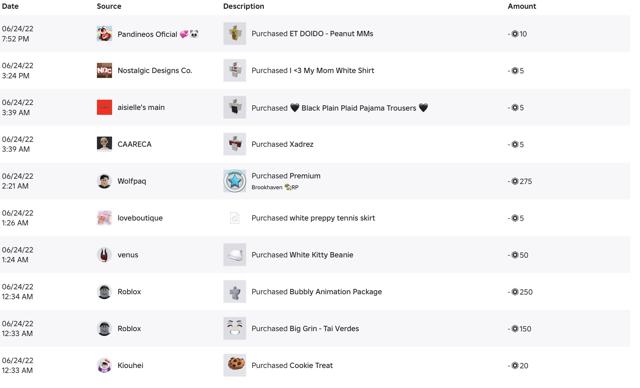This screenshot has width=640, height=388.
Task: Open the Cookie Treat item thumbnail
Action: point(235,365)
